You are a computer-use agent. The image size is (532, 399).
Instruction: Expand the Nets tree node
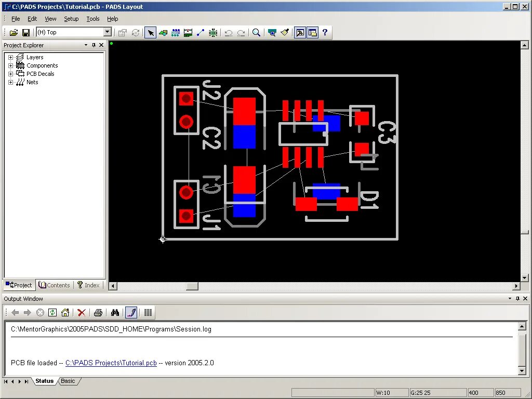tap(10, 82)
